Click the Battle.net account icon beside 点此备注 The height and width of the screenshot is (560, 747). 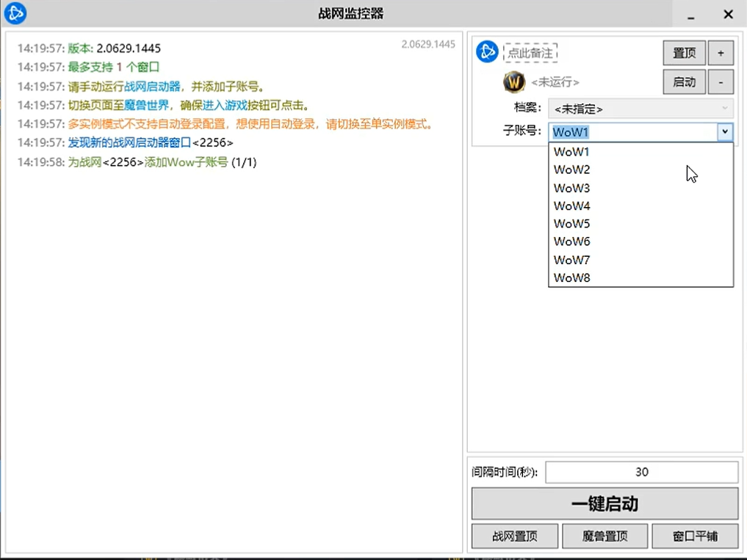[487, 51]
